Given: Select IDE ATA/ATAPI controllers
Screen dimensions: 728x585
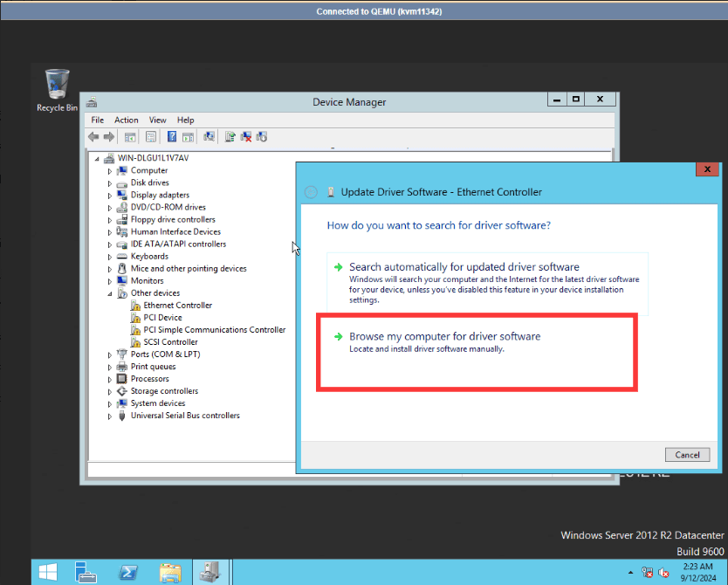Looking at the screenshot, I should tap(178, 244).
